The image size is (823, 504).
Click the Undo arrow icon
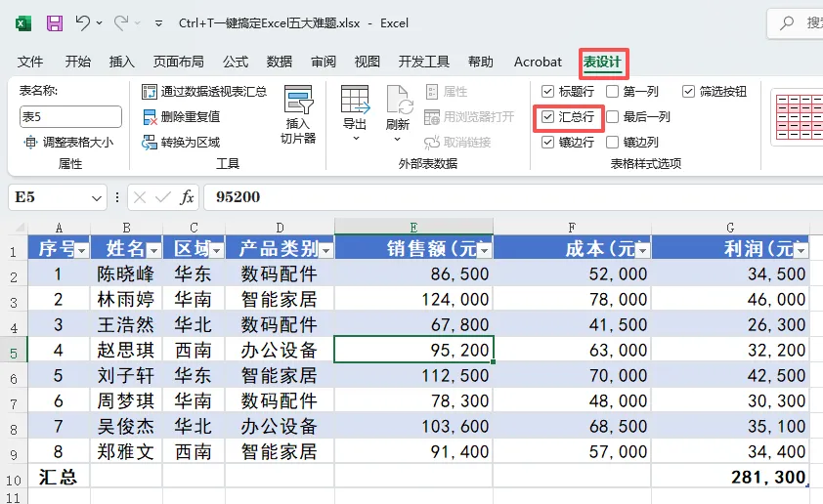coord(82,22)
